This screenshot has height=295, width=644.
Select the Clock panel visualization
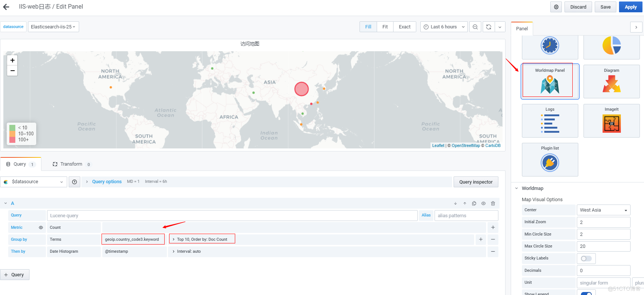pyautogui.click(x=550, y=47)
